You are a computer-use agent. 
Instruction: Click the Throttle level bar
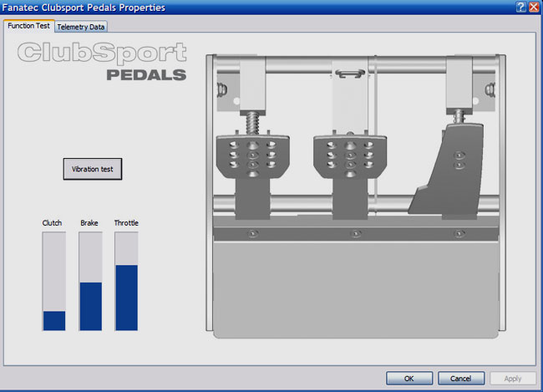click(x=126, y=281)
